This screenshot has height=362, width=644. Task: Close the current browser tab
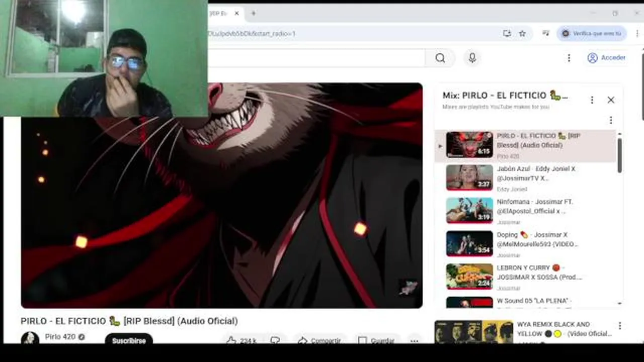[236, 14]
